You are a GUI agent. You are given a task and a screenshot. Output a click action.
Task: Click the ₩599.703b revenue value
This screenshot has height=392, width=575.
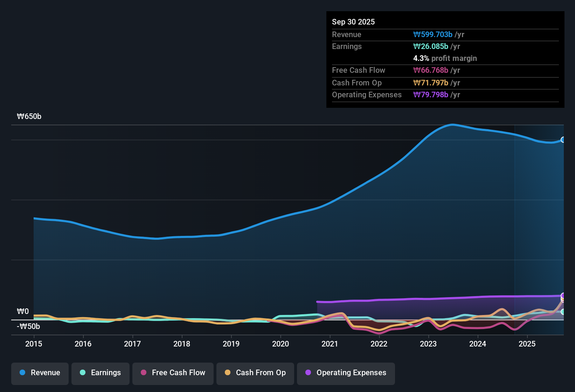tap(433, 34)
